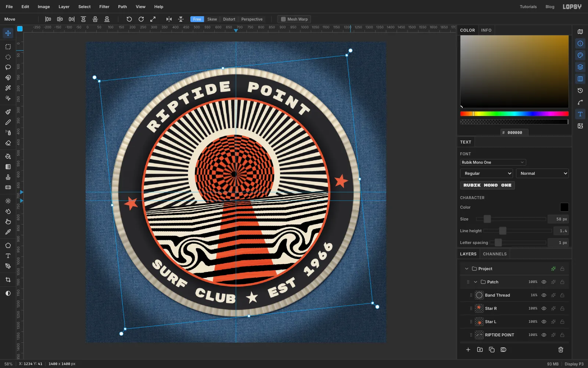Select the eyedropper tool
Screen dimensions: 588x368
point(8,232)
